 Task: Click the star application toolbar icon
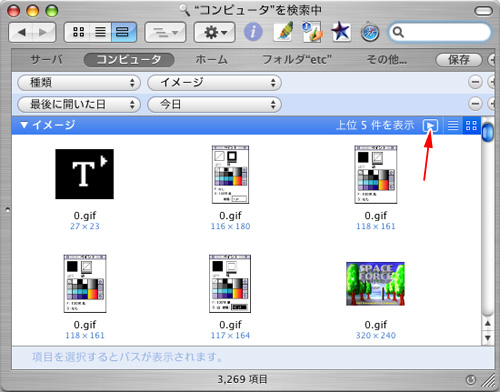(341, 32)
